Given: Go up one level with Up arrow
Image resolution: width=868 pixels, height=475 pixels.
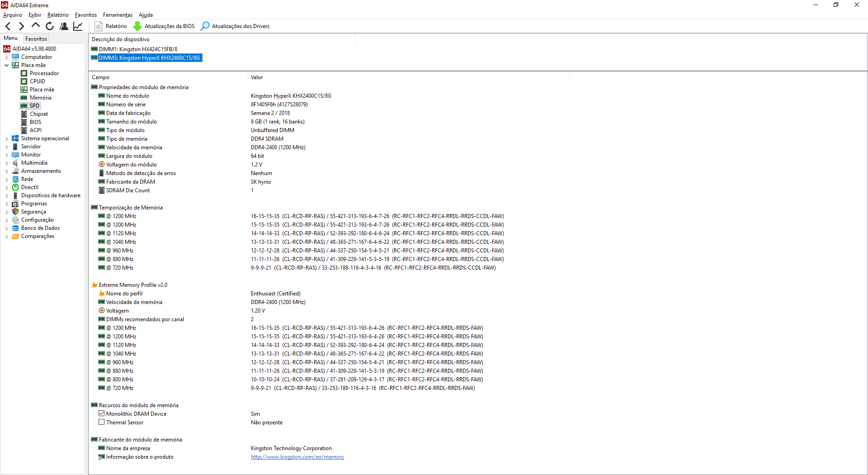Looking at the screenshot, I should tap(35, 25).
